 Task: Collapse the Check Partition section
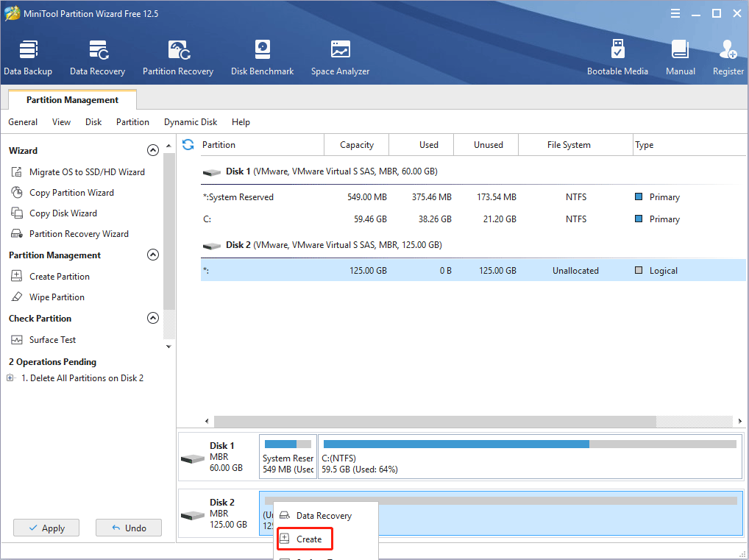coord(153,318)
